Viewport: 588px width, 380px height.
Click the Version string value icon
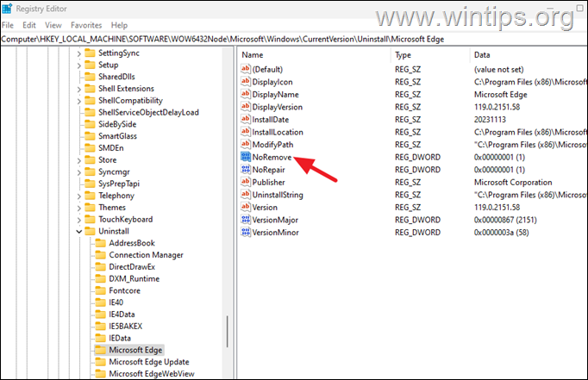[x=246, y=207]
